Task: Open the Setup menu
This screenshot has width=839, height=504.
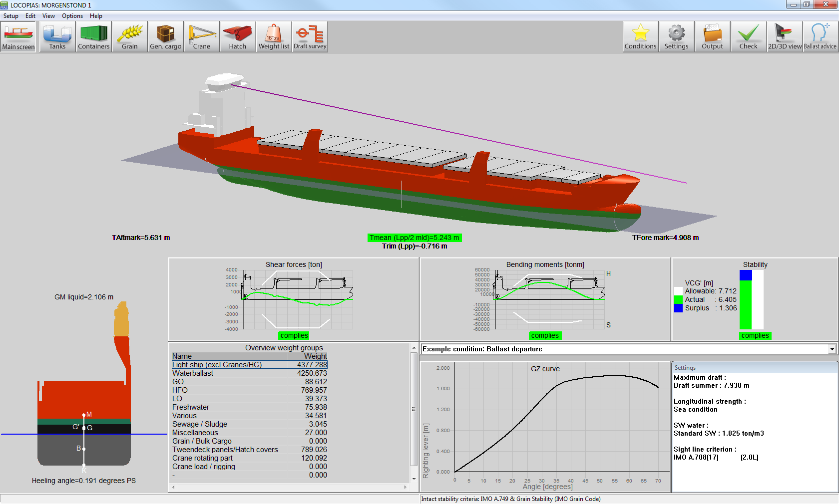Action: (x=11, y=16)
